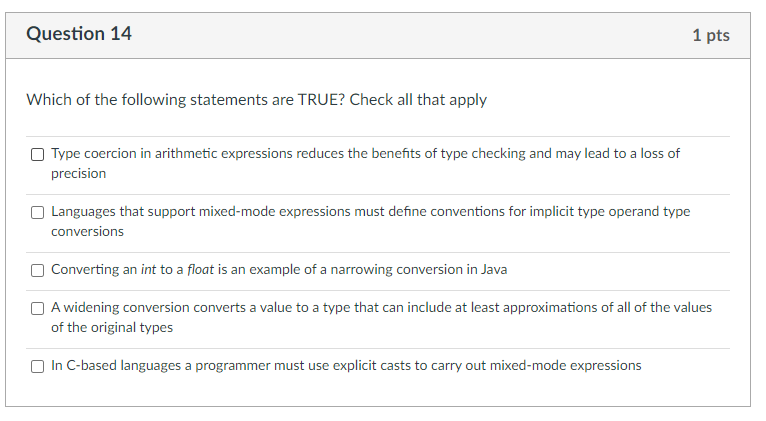The height and width of the screenshot is (421, 766).
Task: Tick the 'Converting an int to a float' checkbox
Action: [x=37, y=270]
